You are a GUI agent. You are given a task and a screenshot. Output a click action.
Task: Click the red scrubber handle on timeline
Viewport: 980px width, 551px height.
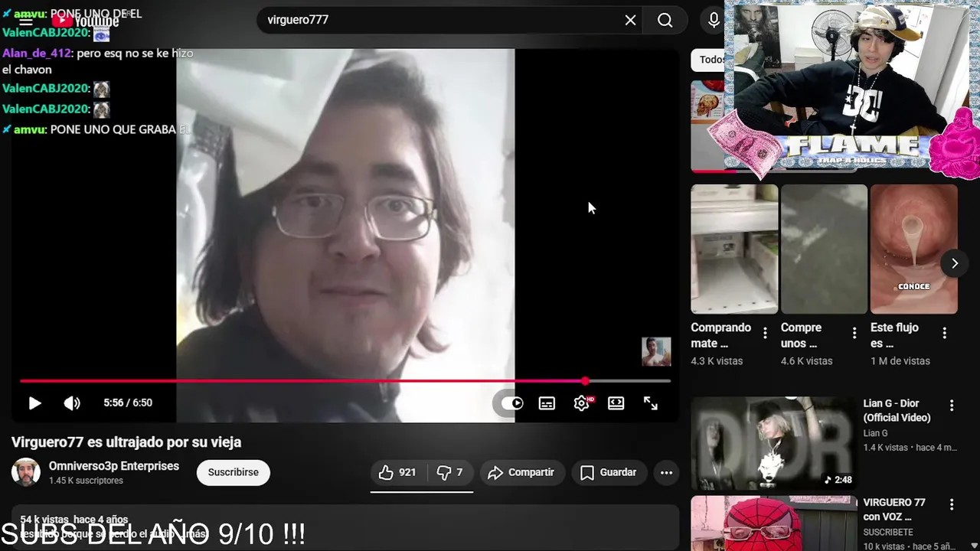(585, 380)
